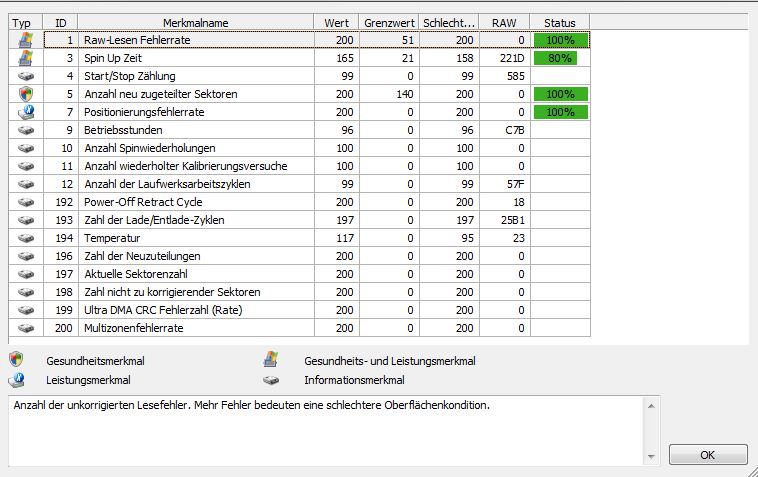Select Power-Off Retract Cycle
The width and height of the screenshot is (758, 477).
143,202
